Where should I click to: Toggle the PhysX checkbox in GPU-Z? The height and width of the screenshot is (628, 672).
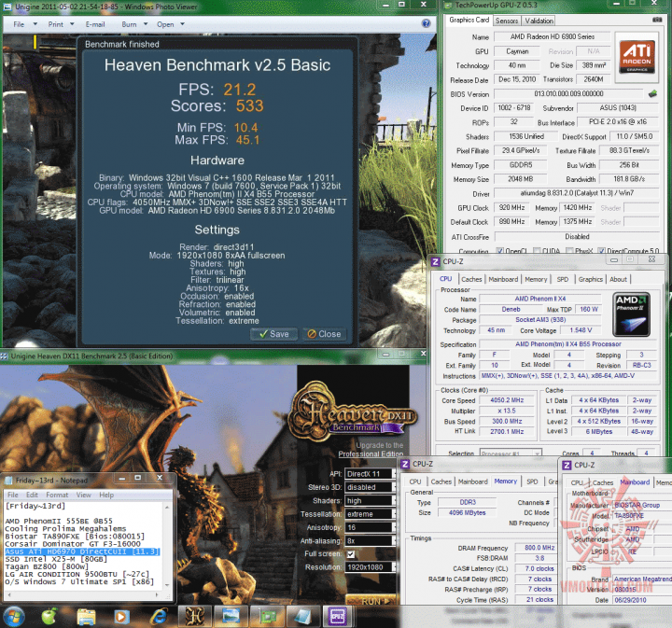pyautogui.click(x=569, y=251)
